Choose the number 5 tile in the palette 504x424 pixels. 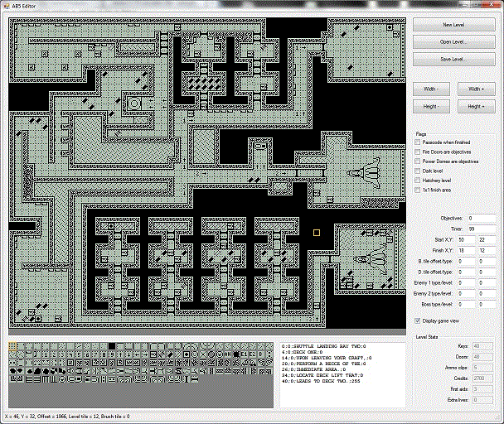click(79, 354)
